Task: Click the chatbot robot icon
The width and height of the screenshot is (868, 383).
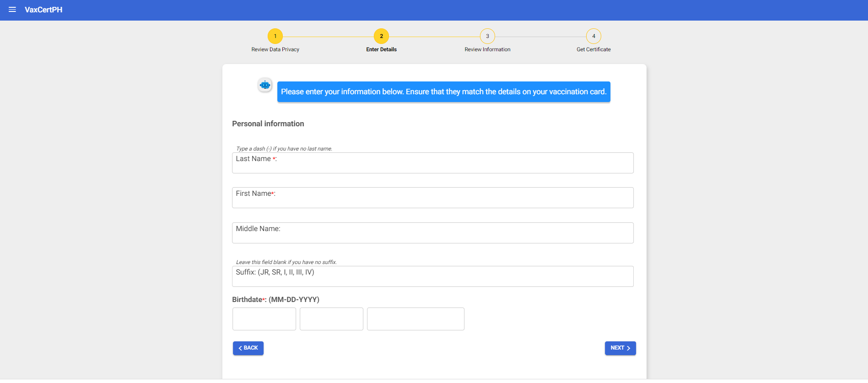Action: click(265, 85)
